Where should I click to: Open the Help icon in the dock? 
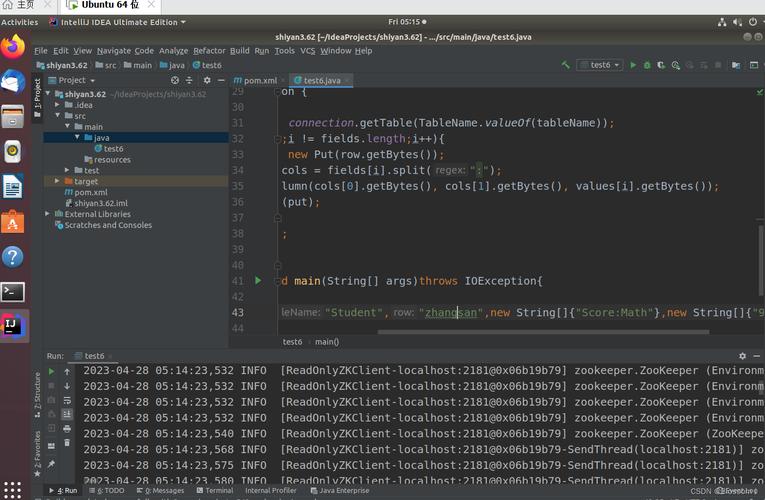pyautogui.click(x=13, y=257)
